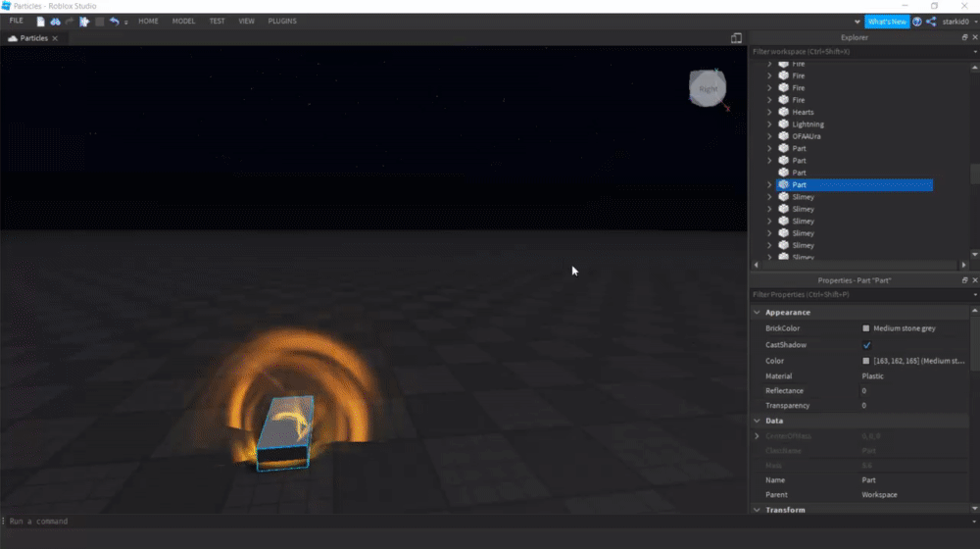This screenshot has width=980, height=549.
Task: Switch to the MODEL ribbon tab
Action: pyautogui.click(x=184, y=21)
